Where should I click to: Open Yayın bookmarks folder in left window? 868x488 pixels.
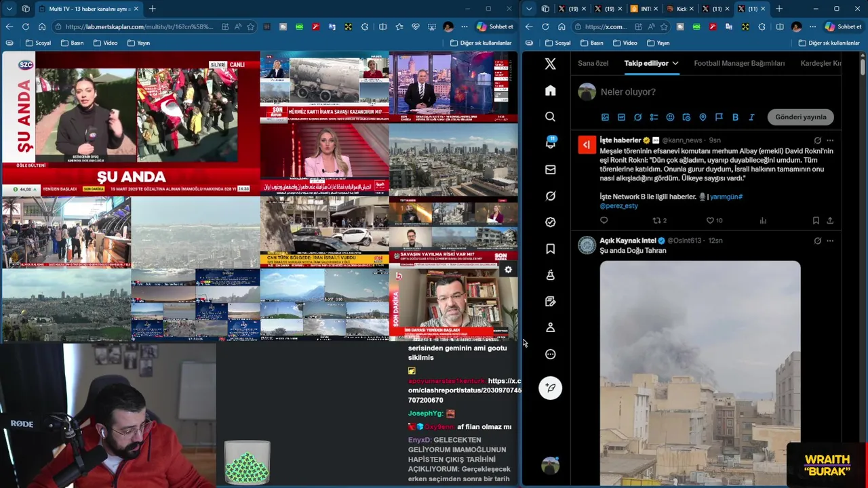coord(138,43)
